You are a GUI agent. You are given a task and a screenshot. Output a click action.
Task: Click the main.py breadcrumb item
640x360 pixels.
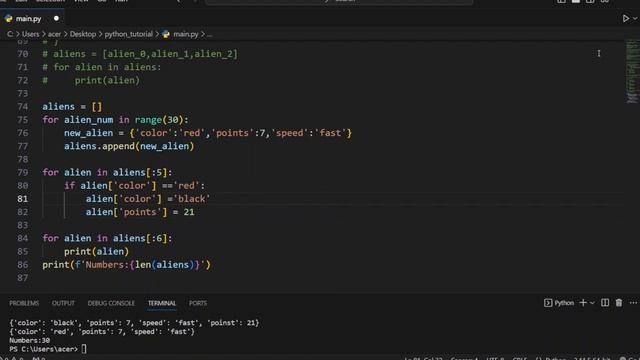[x=185, y=34]
